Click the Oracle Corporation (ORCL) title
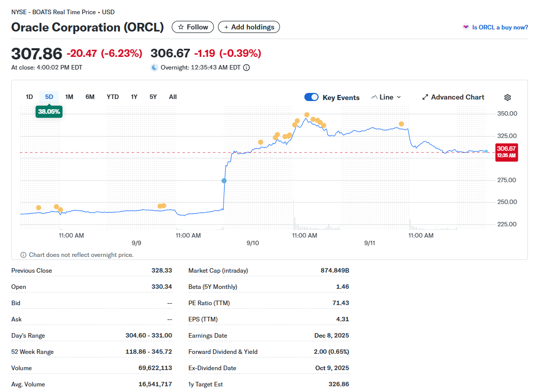The width and height of the screenshot is (533, 392). [87, 27]
